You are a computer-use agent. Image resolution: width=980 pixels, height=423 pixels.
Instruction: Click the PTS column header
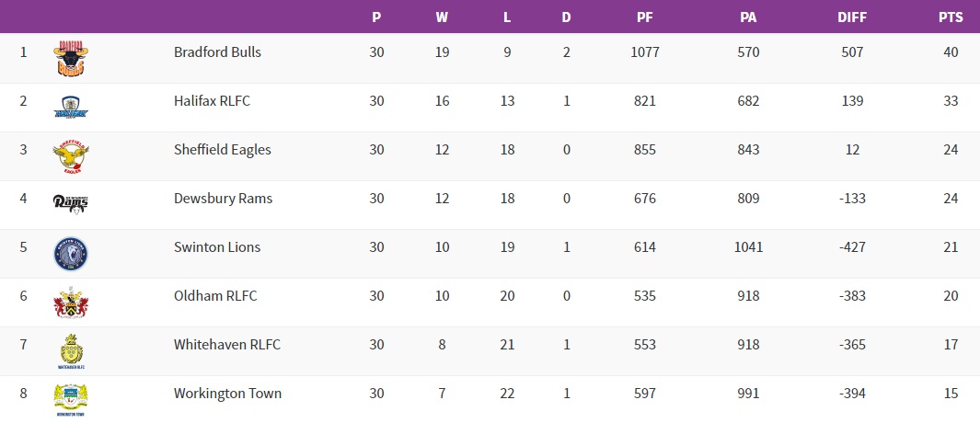[x=951, y=17]
